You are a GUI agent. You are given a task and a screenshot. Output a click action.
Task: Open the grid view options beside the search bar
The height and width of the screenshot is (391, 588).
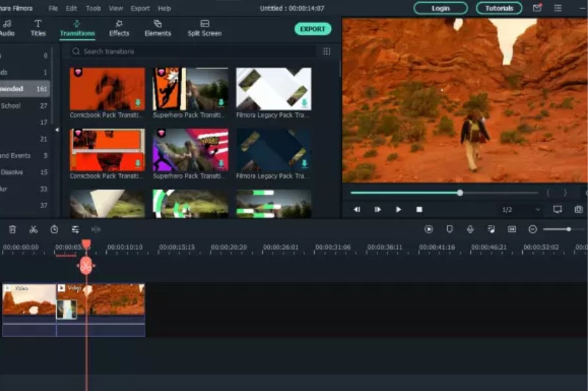[326, 51]
